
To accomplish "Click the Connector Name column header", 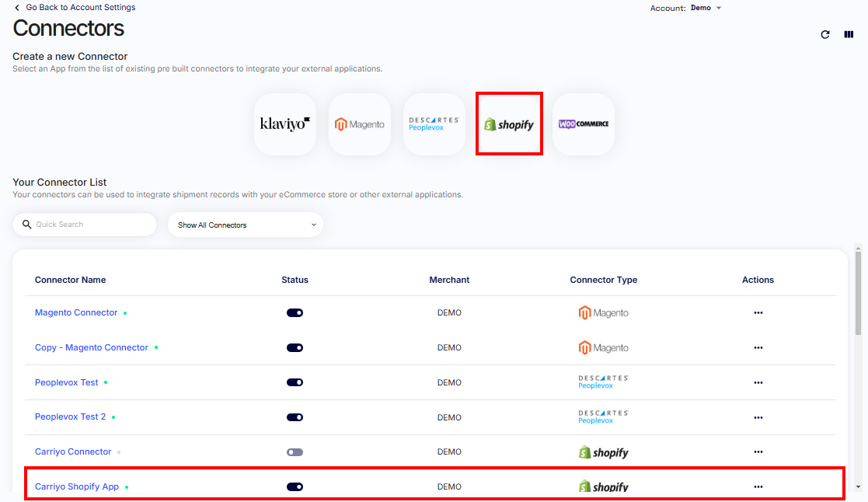I will pyautogui.click(x=70, y=280).
